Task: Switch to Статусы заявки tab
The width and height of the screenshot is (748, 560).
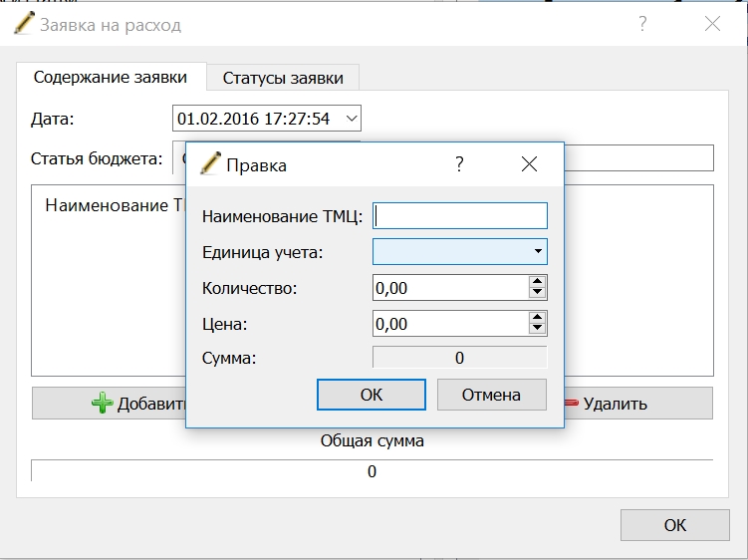Action: coord(283,78)
